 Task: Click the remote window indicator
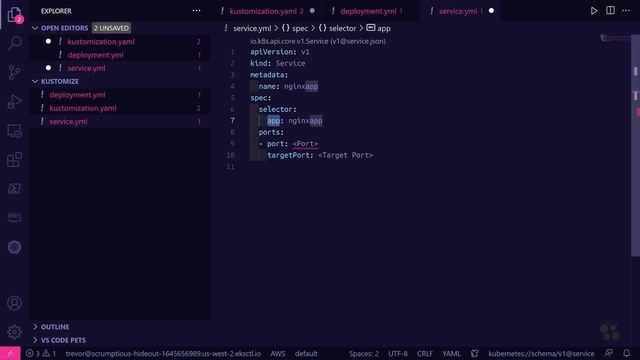10,353
